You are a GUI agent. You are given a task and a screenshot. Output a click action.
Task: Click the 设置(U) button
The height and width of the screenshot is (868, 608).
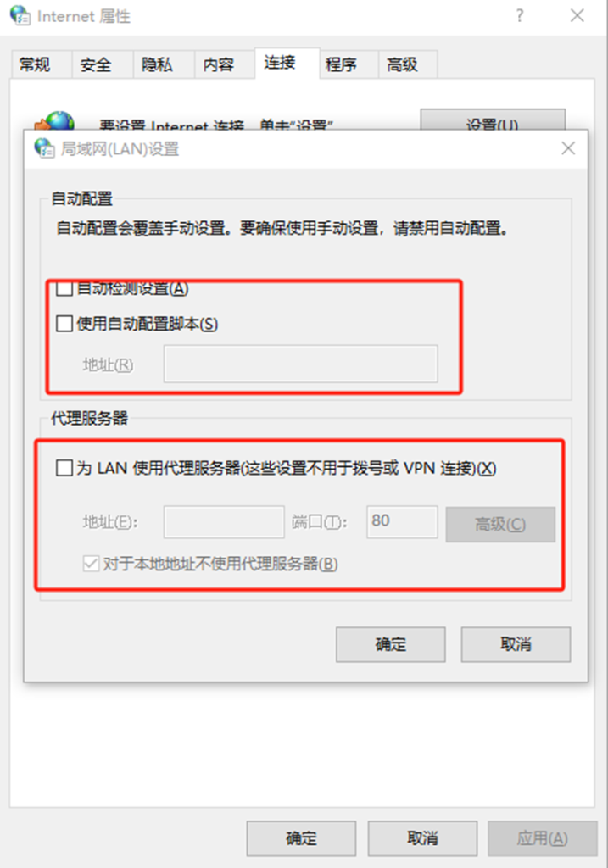493,120
